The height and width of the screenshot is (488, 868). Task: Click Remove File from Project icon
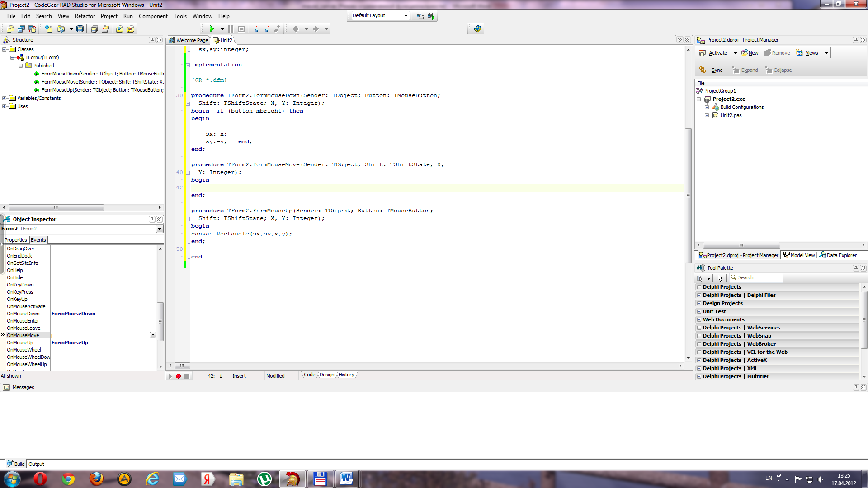(x=131, y=29)
